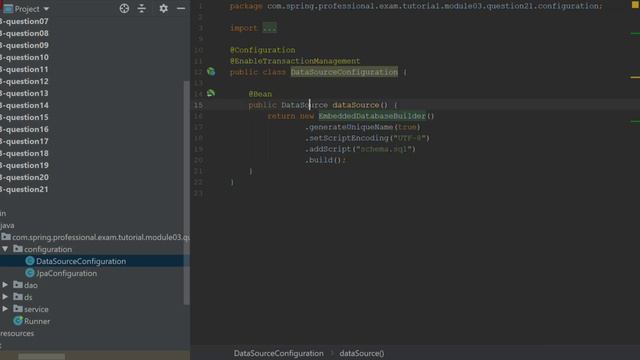Click the ds folder icon
The image size is (640, 360).
[18, 296]
